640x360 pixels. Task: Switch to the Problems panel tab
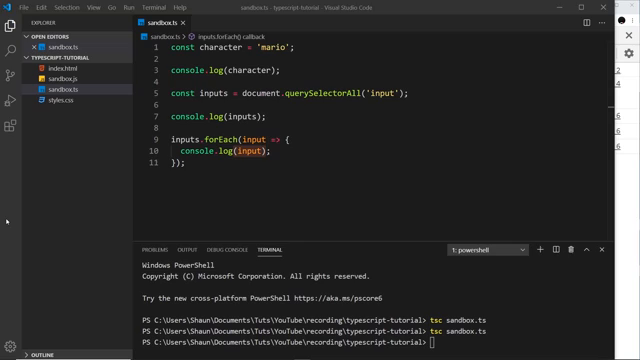tap(155, 250)
